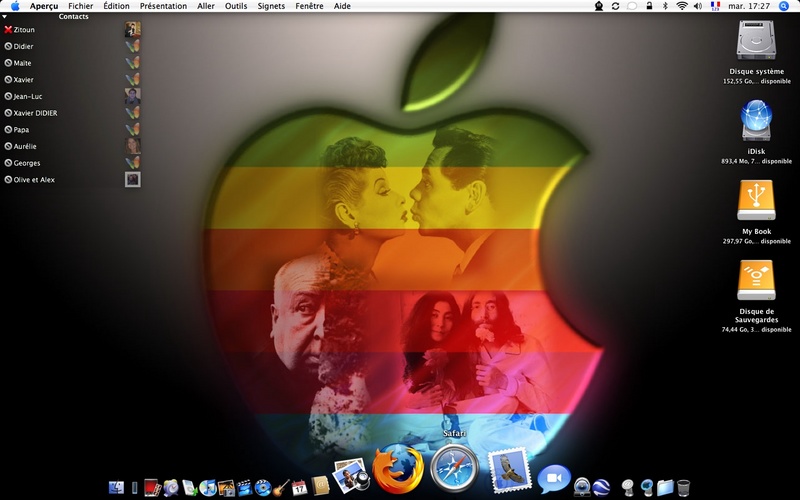The height and width of the screenshot is (500, 800).
Task: Open the Mail stamp icon in dock
Action: [x=509, y=470]
